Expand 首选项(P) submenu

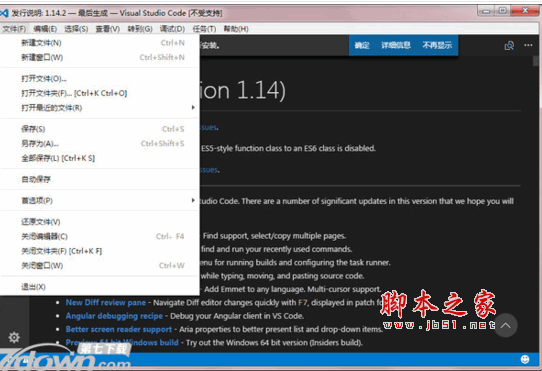click(100, 201)
